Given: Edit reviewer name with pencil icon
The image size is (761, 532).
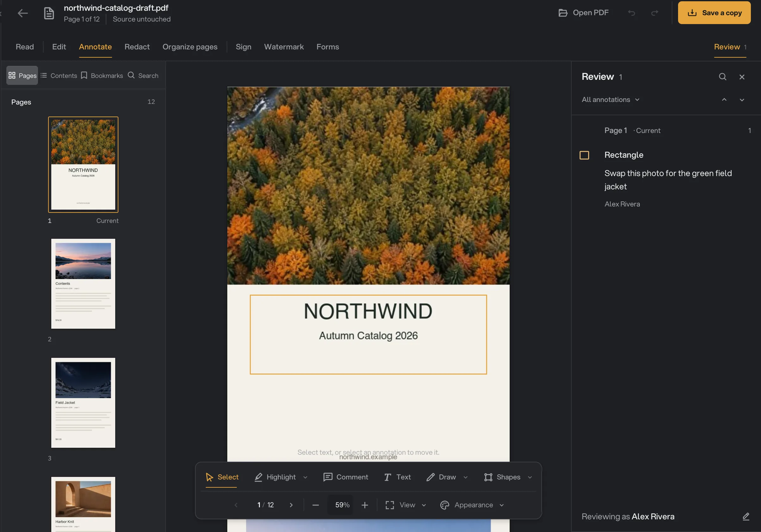Looking at the screenshot, I should pyautogui.click(x=746, y=516).
